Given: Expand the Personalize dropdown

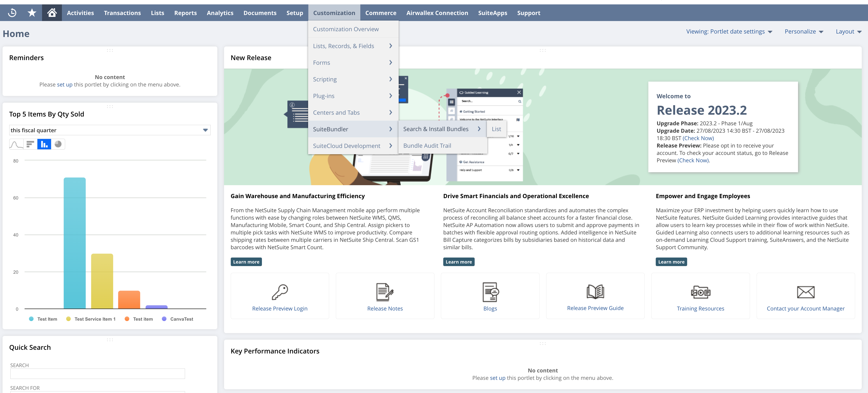Looking at the screenshot, I should (x=804, y=32).
